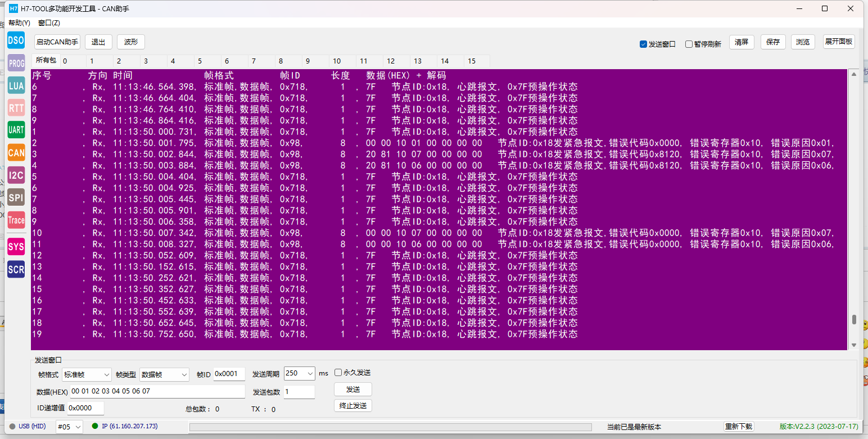Viewport: 868px width, 439px height.
Task: Open the 波形 waveform view
Action: point(131,42)
